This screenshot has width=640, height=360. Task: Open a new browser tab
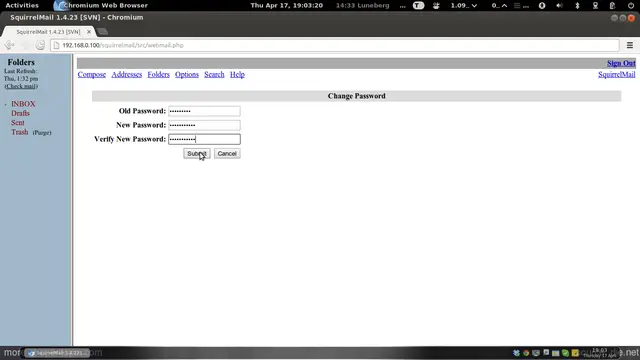(x=102, y=31)
